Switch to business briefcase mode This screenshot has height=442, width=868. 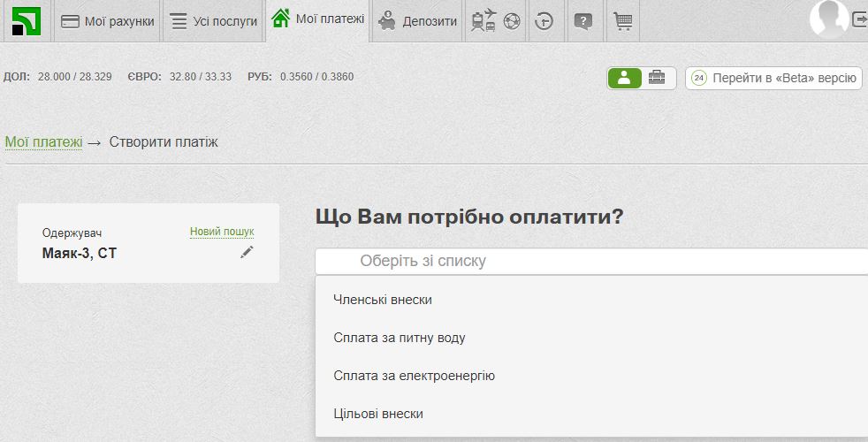[657, 78]
